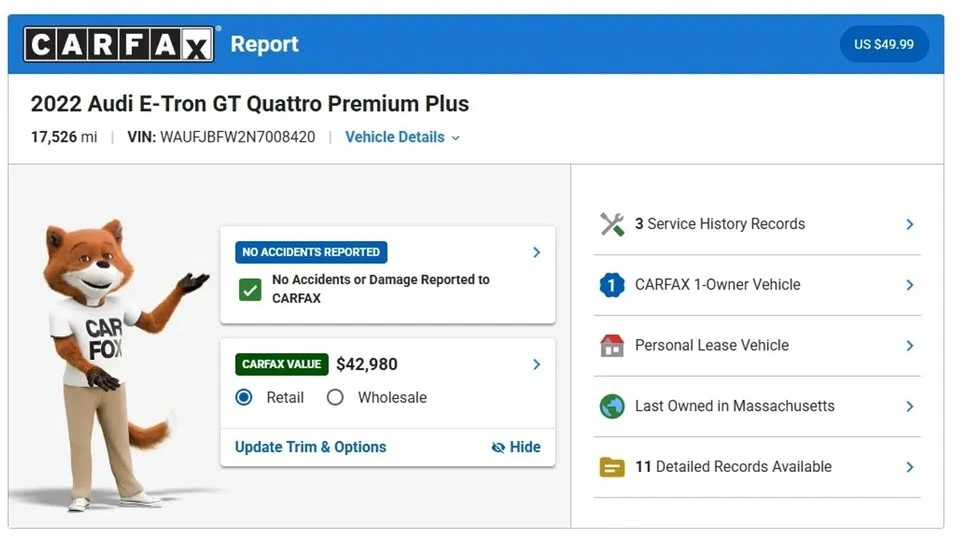Open the CARFAX Value chevron arrow

tap(536, 364)
